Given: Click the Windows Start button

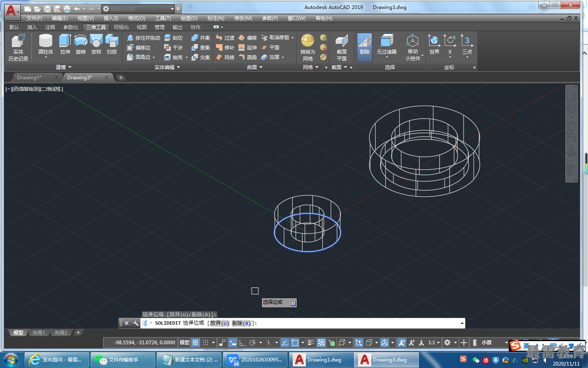Looking at the screenshot, I should click(x=11, y=360).
